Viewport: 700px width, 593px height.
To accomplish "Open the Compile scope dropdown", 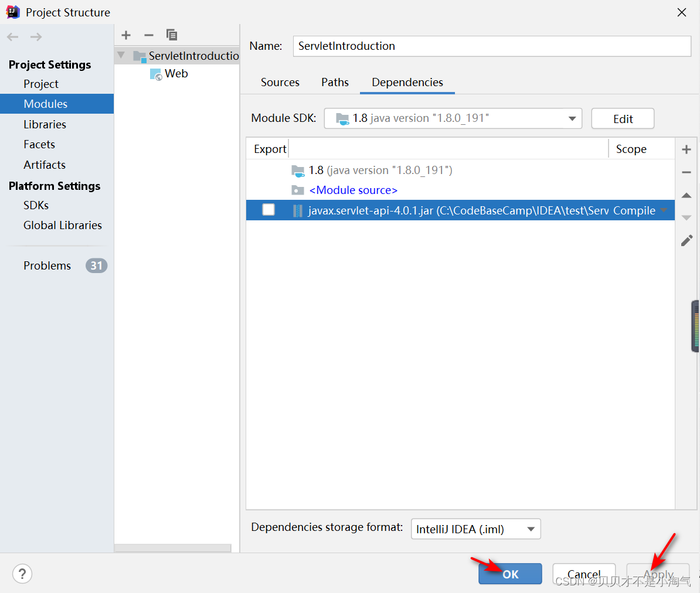I will [x=664, y=210].
